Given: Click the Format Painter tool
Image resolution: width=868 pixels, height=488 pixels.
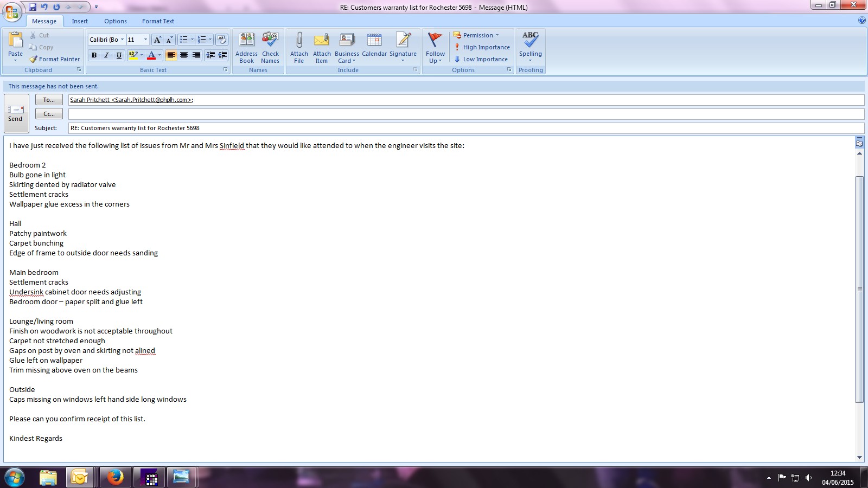Looking at the screenshot, I should pos(55,59).
